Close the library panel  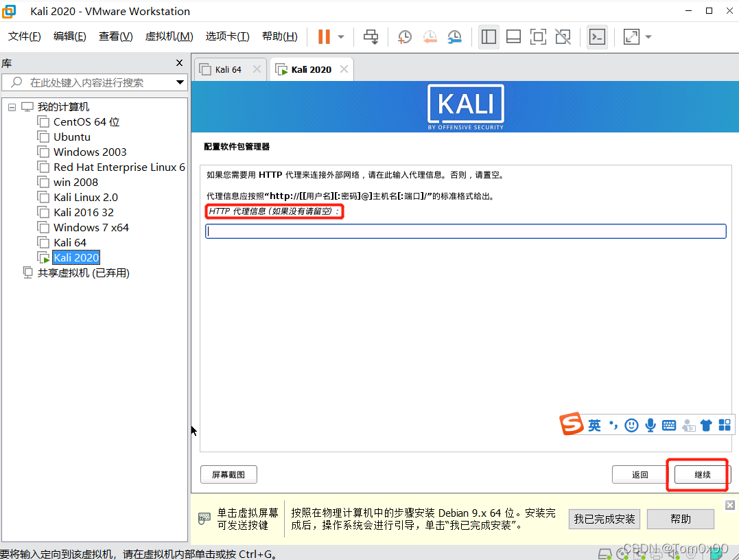click(x=179, y=62)
